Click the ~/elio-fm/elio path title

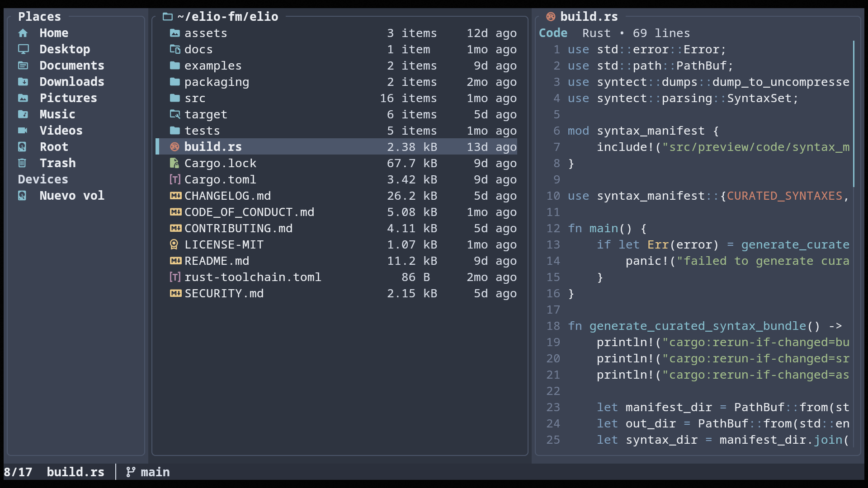point(228,17)
